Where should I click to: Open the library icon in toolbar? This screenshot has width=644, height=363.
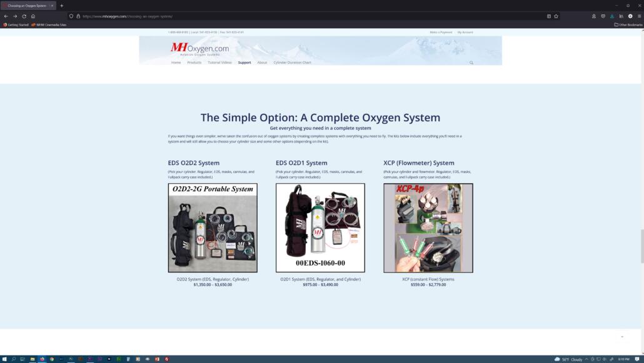click(621, 16)
